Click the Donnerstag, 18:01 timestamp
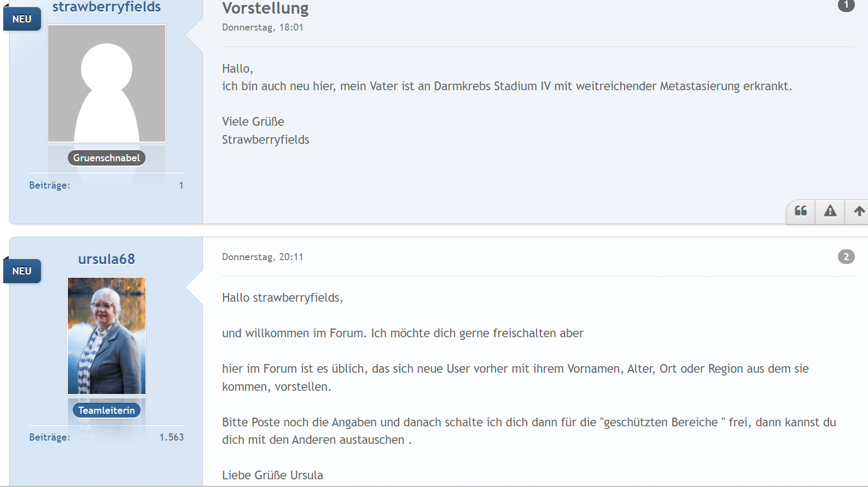This screenshot has width=868, height=487. click(263, 27)
